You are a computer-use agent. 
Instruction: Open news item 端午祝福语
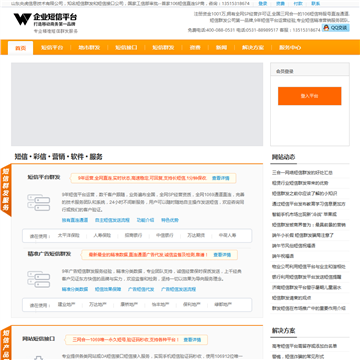(283, 256)
